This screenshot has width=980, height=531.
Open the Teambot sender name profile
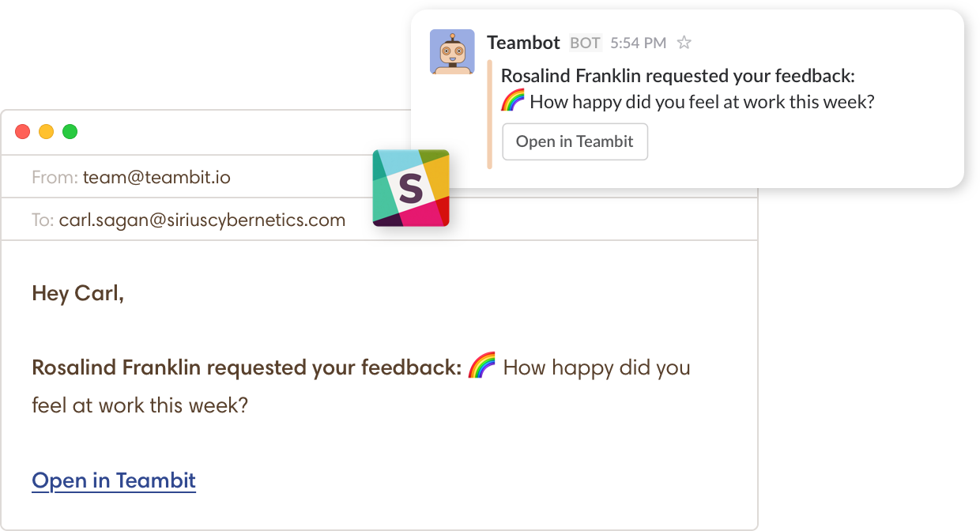click(523, 43)
